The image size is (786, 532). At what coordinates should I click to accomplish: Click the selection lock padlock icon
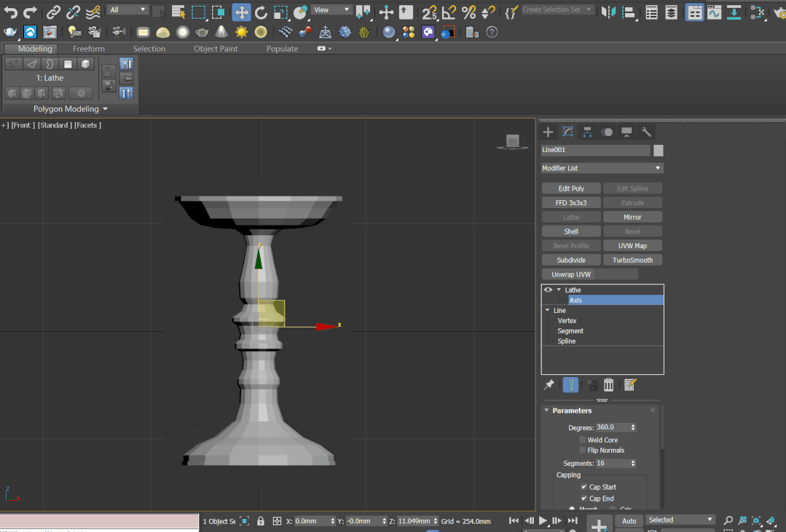(x=261, y=521)
